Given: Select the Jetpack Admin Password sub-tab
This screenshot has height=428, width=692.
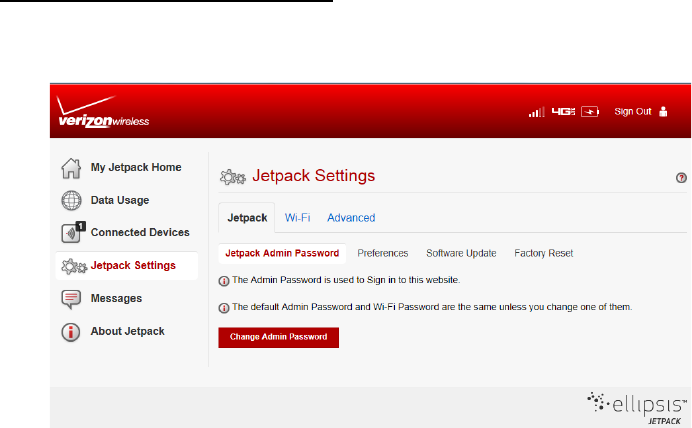Looking at the screenshot, I should [282, 253].
